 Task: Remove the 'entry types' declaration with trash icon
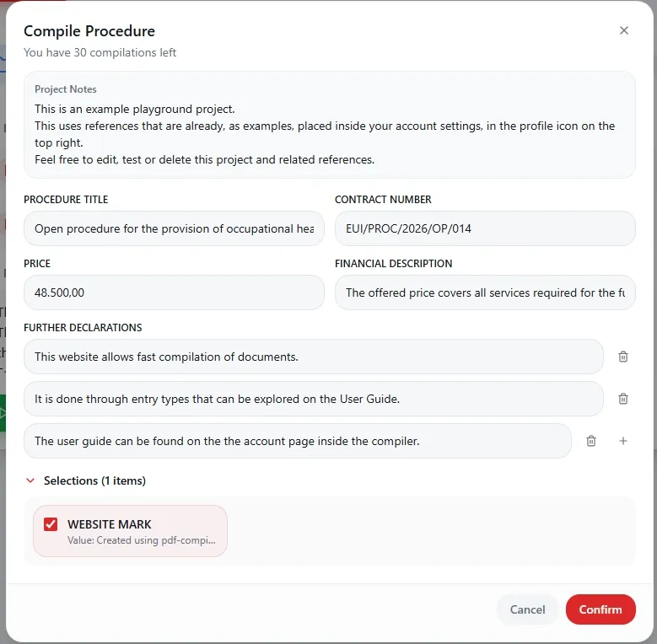point(623,399)
